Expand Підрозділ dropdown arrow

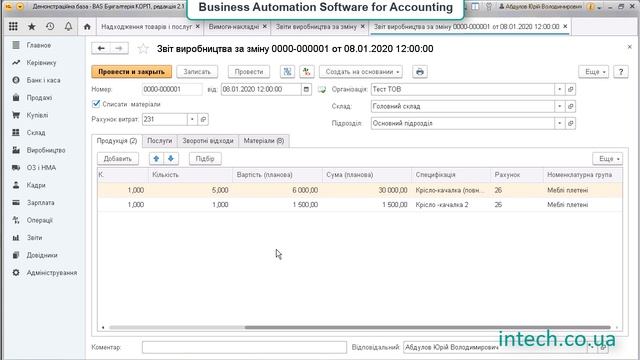[560, 123]
